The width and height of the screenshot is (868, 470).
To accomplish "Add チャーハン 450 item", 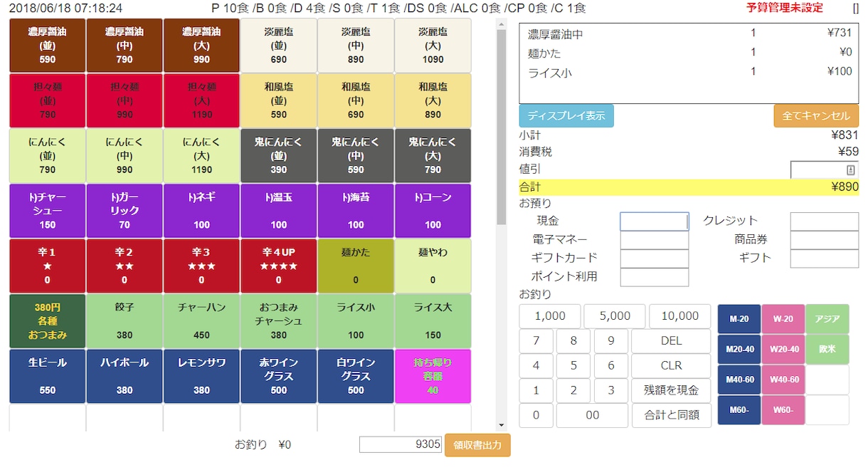I will [201, 321].
